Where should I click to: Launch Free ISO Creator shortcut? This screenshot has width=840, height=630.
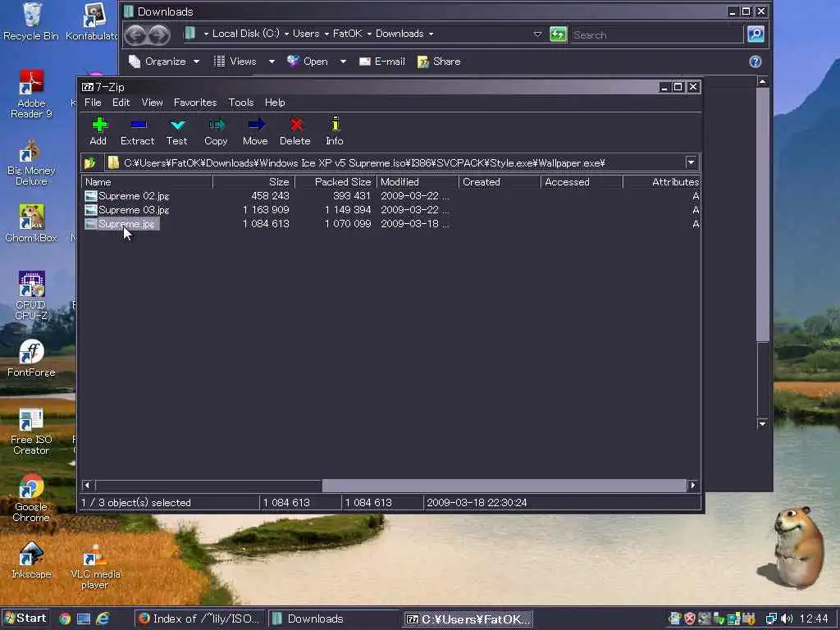pos(31,431)
